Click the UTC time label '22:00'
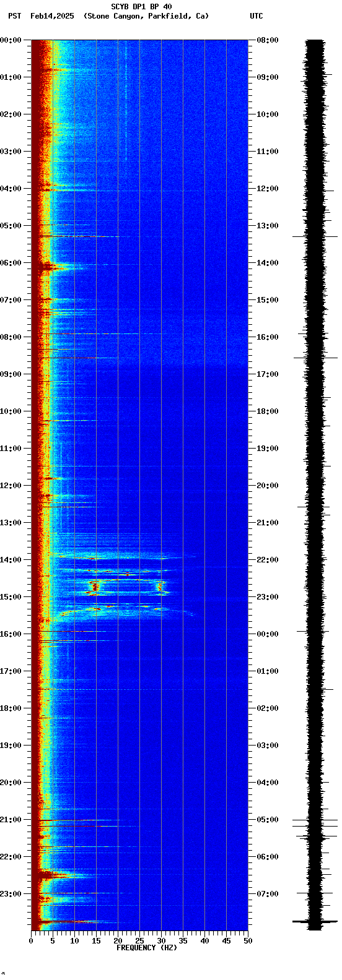This screenshot has width=342, height=980. click(268, 560)
